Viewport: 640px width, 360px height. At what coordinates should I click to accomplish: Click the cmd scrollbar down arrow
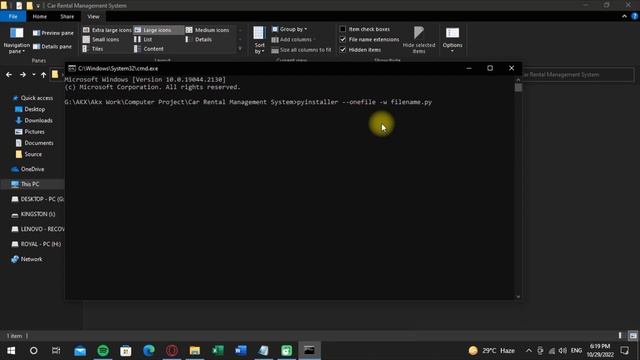[x=518, y=297]
